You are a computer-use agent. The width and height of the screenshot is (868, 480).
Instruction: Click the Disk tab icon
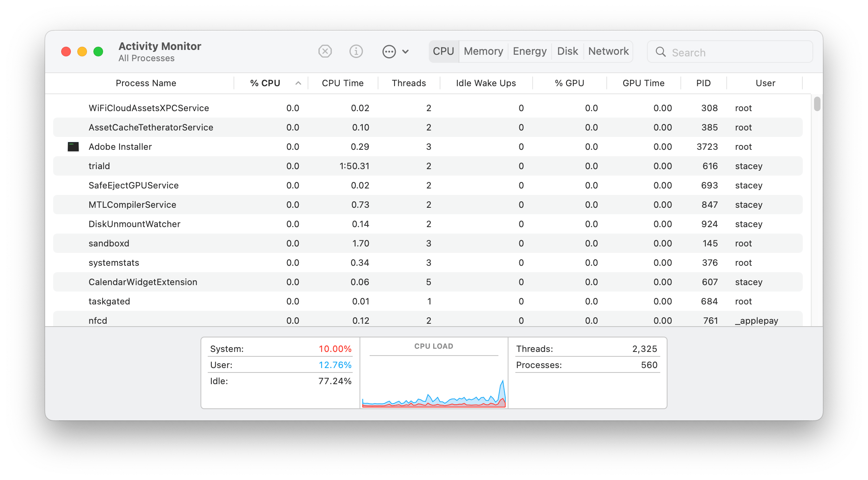point(566,52)
